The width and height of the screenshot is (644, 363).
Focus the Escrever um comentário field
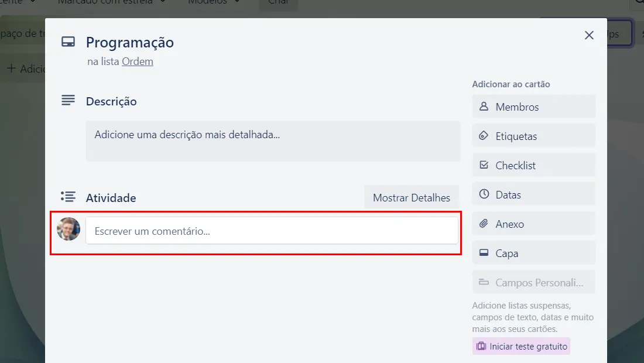pos(272,231)
